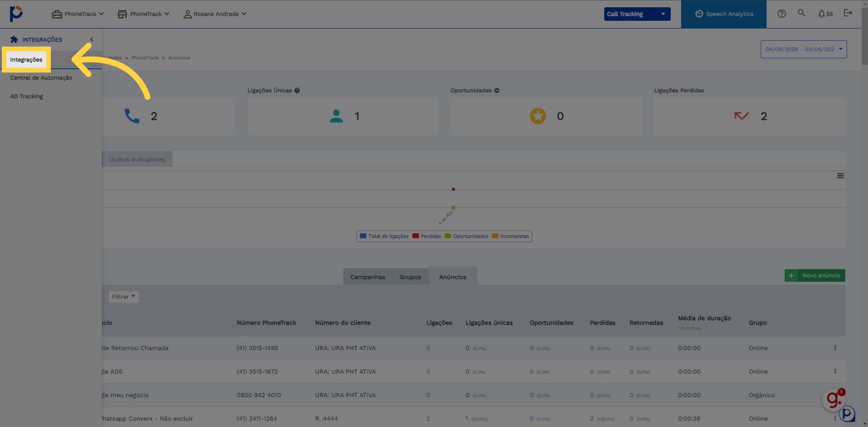Image resolution: width=868 pixels, height=427 pixels.
Task: Select the Anúncios tab
Action: click(453, 277)
